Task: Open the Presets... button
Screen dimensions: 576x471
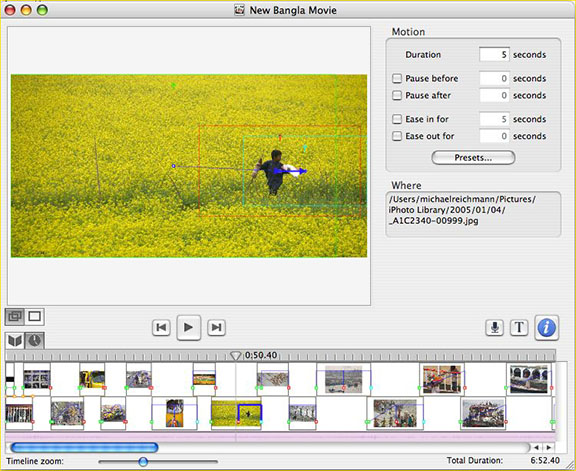Action: coord(473,158)
